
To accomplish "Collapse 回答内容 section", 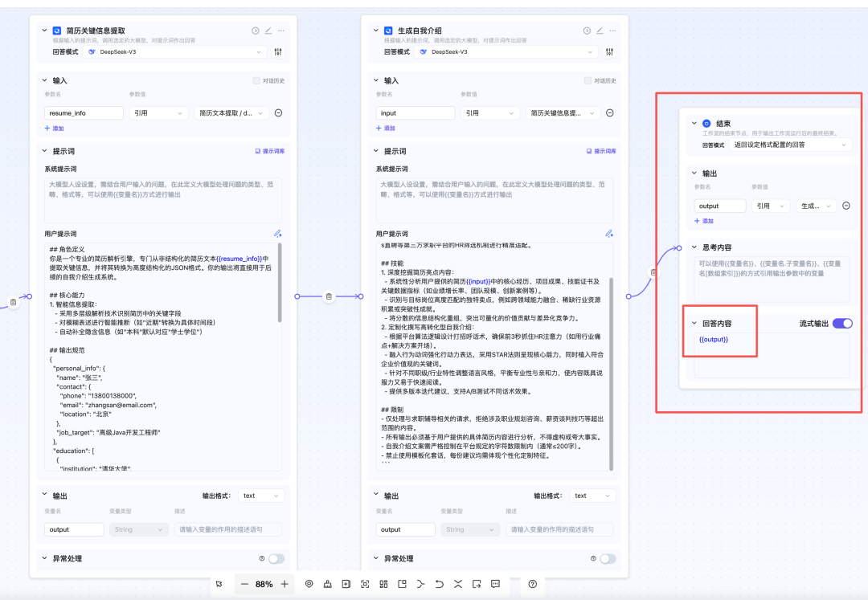I will coord(694,324).
